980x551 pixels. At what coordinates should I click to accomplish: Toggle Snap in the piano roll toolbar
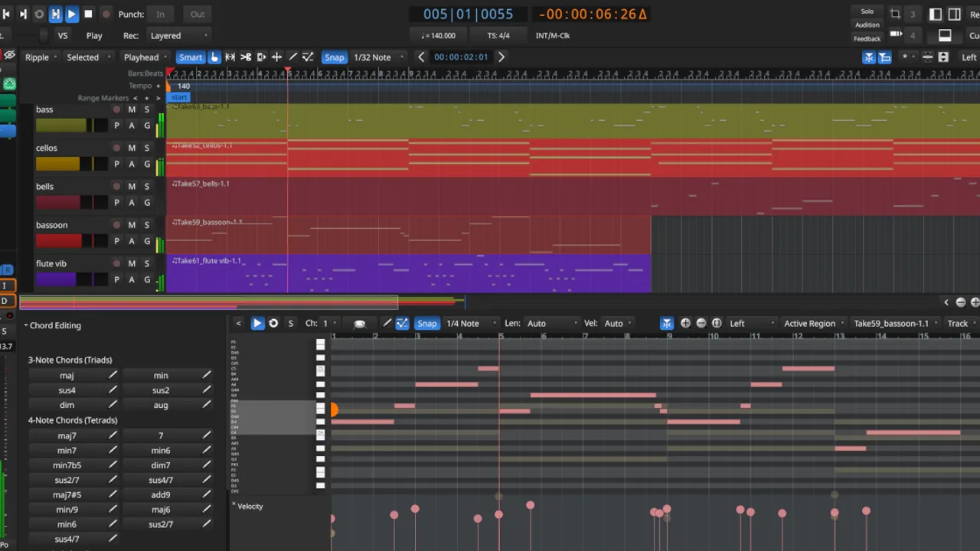click(x=426, y=323)
